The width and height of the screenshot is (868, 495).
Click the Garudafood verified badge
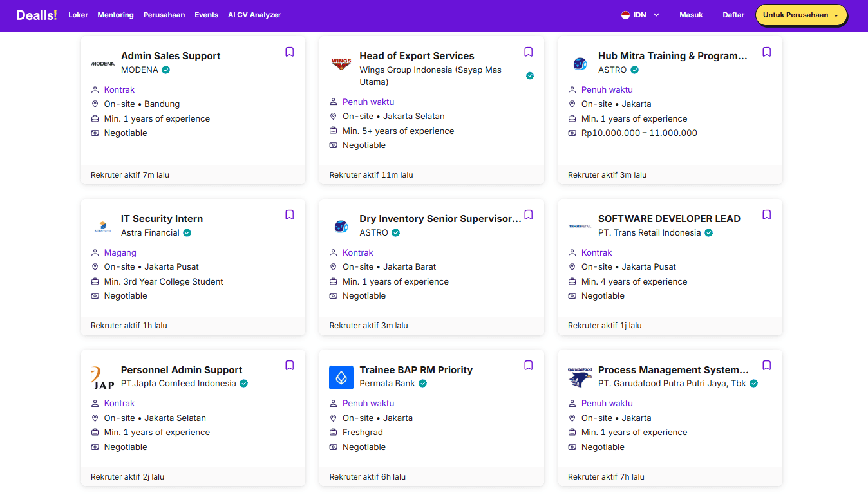(x=753, y=384)
